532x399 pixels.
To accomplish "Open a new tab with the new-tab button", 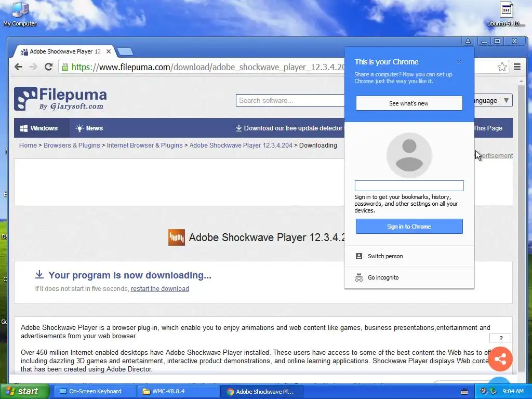I will (x=125, y=51).
